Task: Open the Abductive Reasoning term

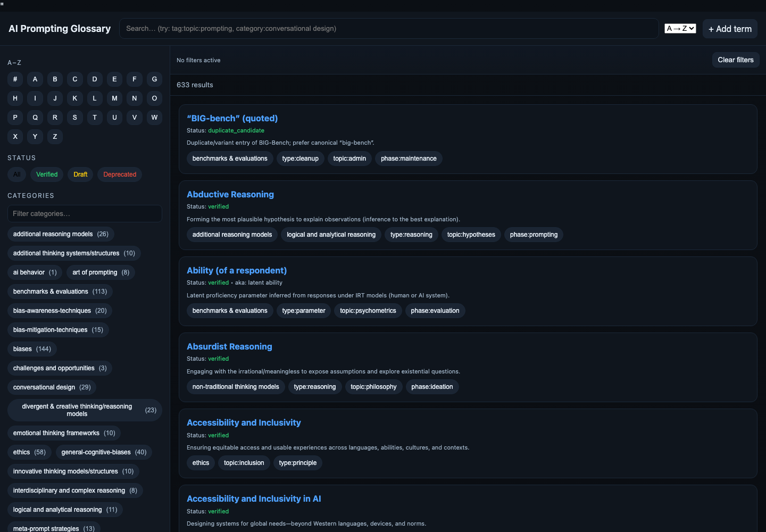Action: (230, 194)
